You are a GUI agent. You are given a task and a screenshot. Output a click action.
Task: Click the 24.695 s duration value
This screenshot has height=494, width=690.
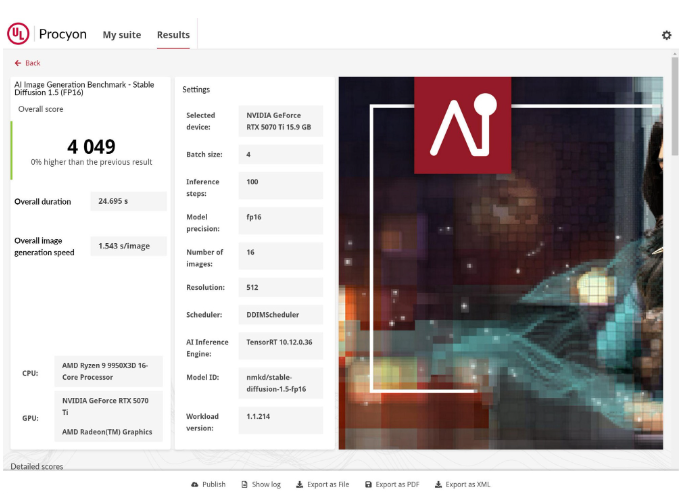click(128, 201)
